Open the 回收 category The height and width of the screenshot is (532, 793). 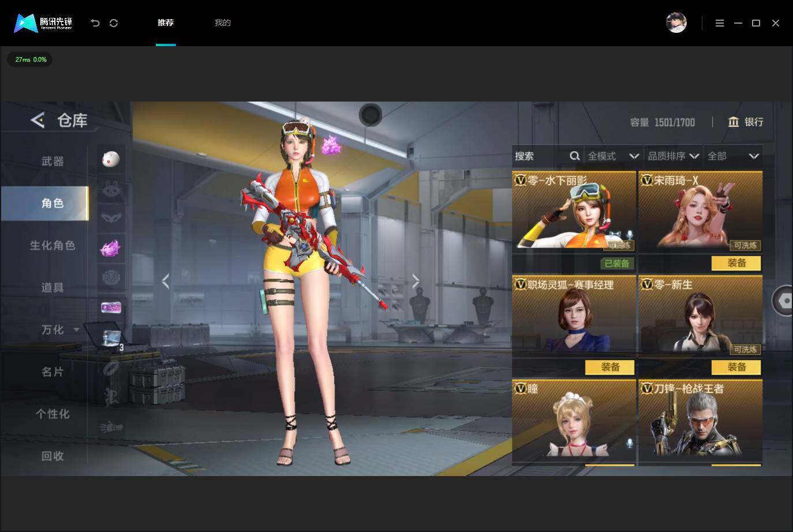[x=53, y=456]
